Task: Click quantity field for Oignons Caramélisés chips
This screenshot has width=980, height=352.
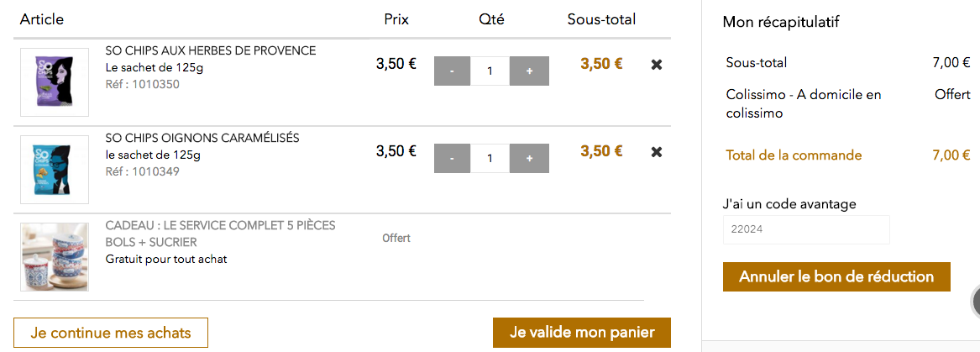Action: [490, 158]
